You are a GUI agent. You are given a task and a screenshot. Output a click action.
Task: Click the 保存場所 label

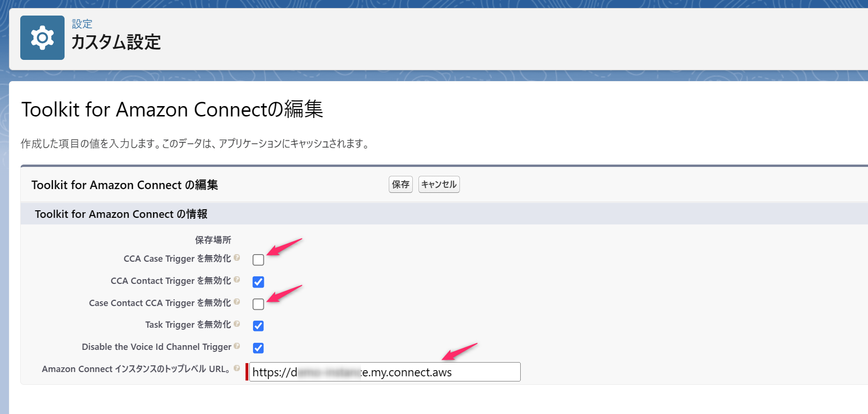pos(213,240)
